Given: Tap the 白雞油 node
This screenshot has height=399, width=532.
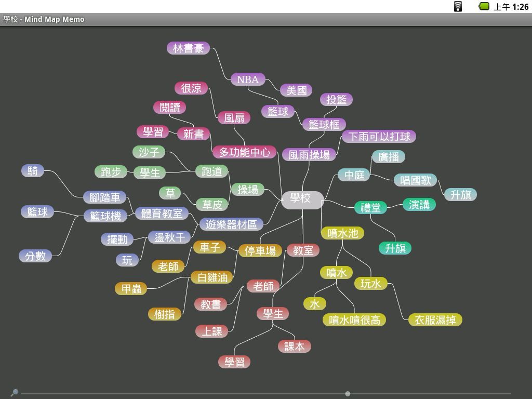Looking at the screenshot, I should pos(212,277).
